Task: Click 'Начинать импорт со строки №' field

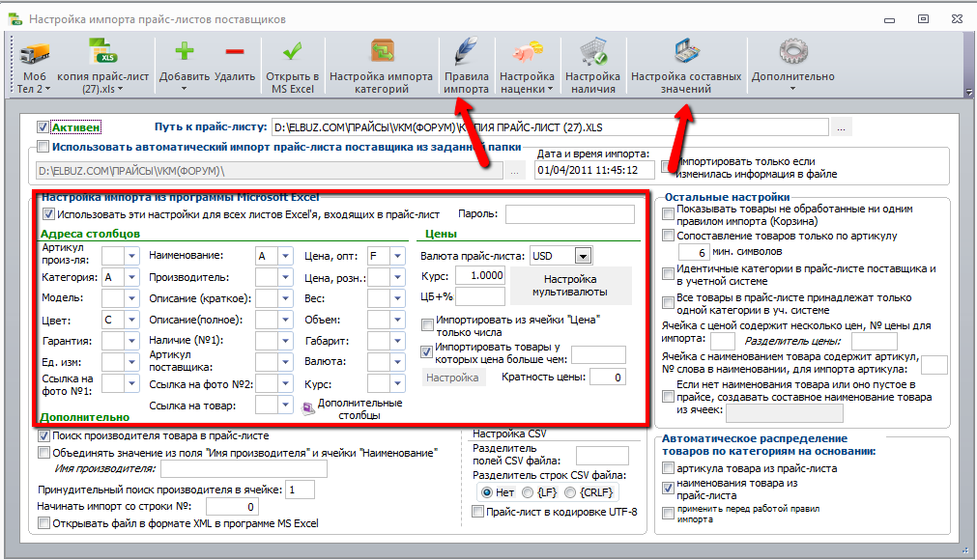Action: tap(232, 507)
